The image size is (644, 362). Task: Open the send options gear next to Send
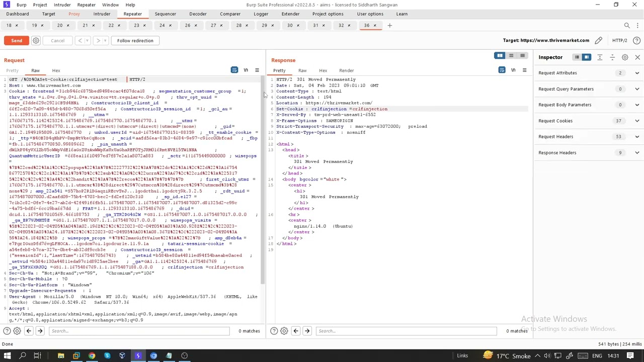36,41
